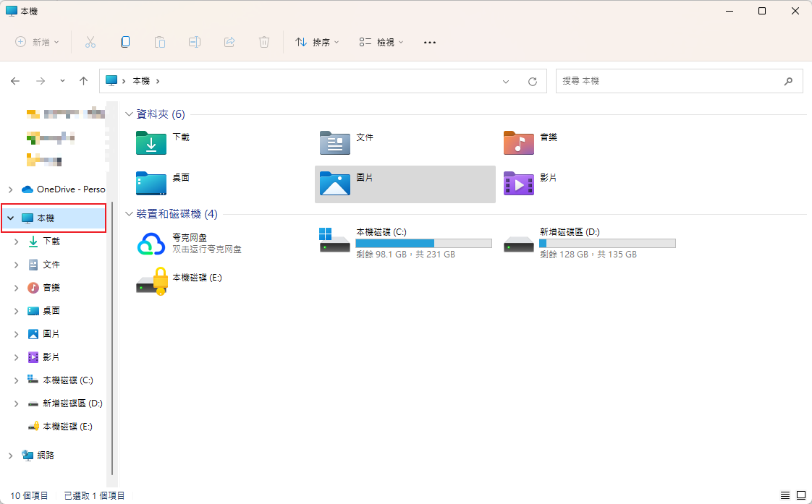The width and height of the screenshot is (812, 504).
Task: Click the 搜尋 本機 search box
Action: tap(669, 81)
